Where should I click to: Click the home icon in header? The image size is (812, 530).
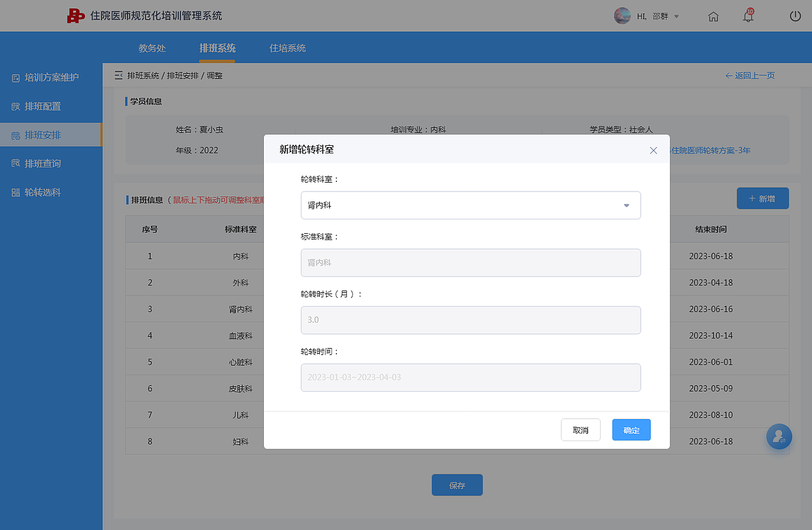click(713, 16)
